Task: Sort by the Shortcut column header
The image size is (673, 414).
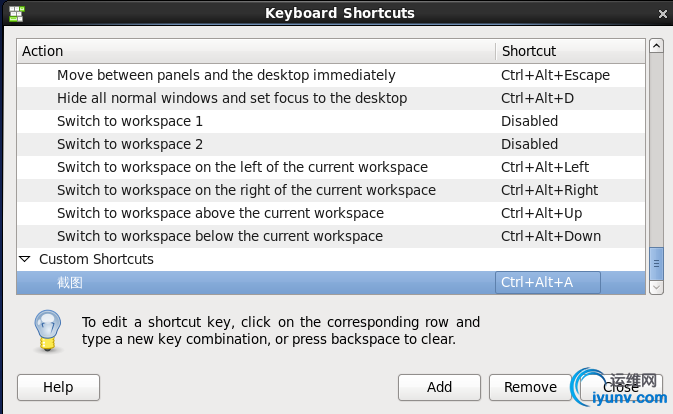Action: pos(569,50)
